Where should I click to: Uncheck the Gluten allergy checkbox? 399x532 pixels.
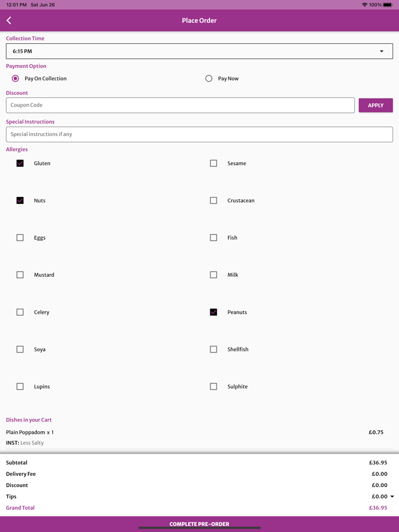coord(20,163)
